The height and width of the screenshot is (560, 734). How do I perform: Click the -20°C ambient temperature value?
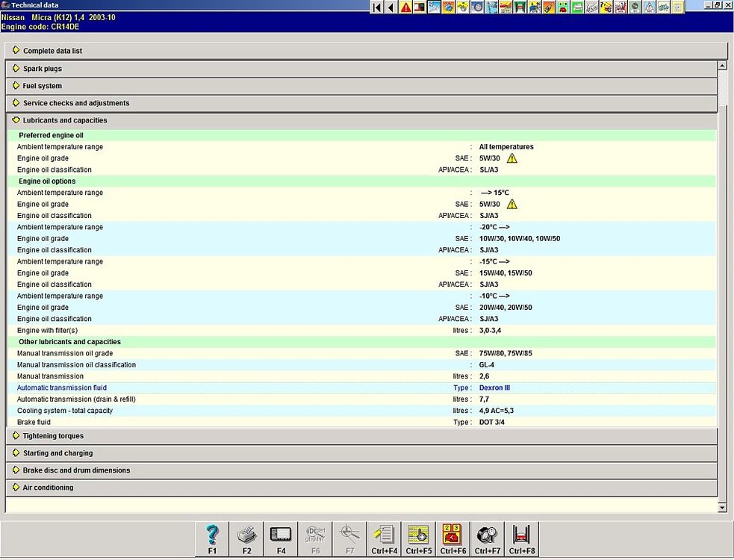pos(494,227)
